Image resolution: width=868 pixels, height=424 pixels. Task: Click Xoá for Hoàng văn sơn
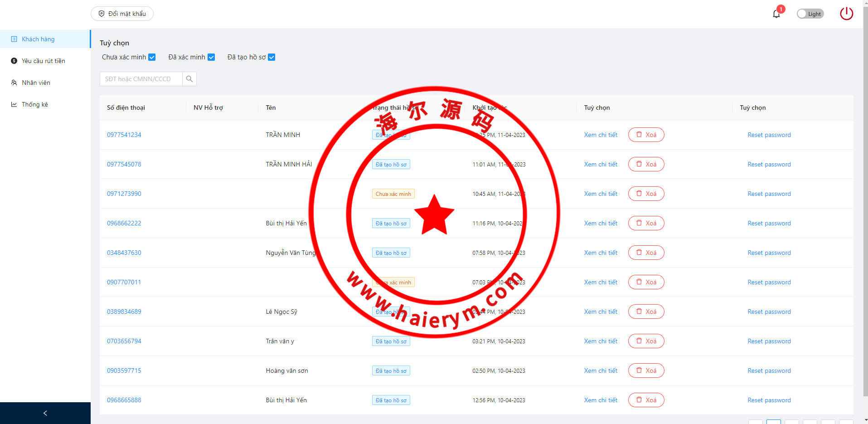coord(646,370)
